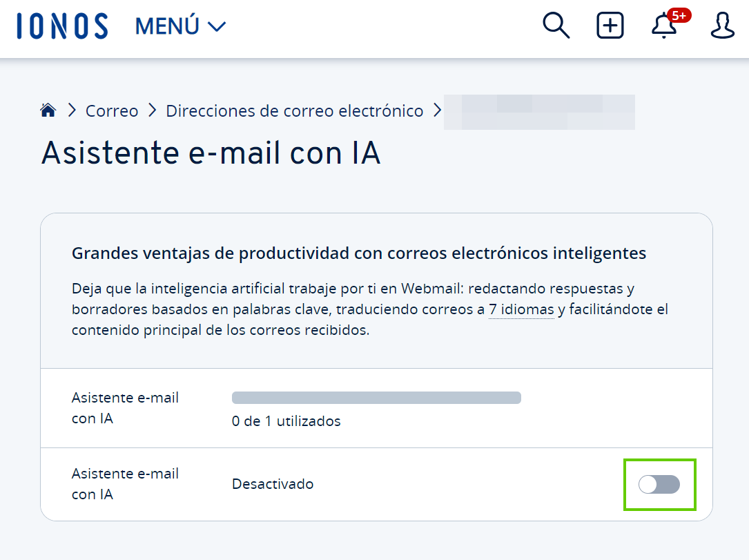Screen dimensions: 749x560
Task: Navigate to Correo in the breadcrumb
Action: click(x=112, y=110)
